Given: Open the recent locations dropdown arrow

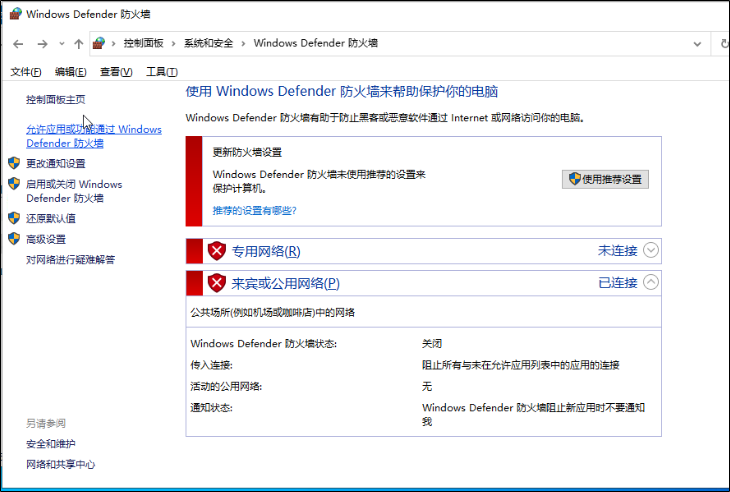Looking at the screenshot, I should tap(61, 44).
